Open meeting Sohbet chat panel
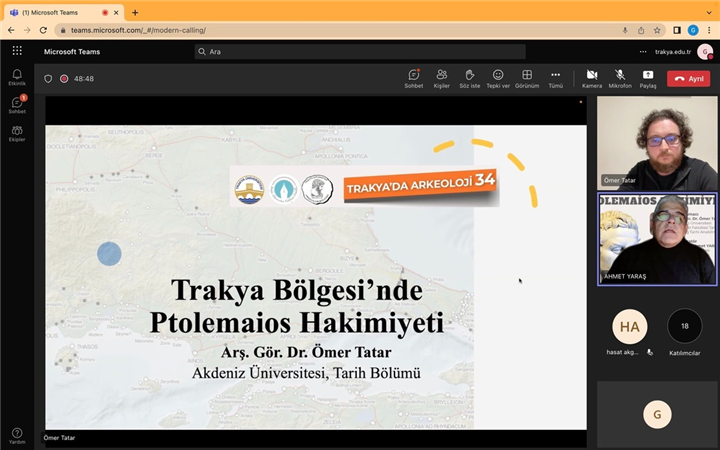Viewport: 720px width, 450px height. click(414, 79)
